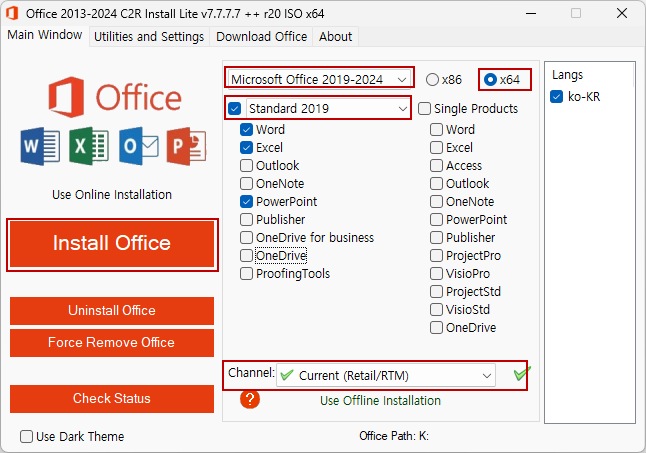This screenshot has height=453, width=646.
Task: Switch to Utilities and Settings tab
Action: [x=149, y=37]
